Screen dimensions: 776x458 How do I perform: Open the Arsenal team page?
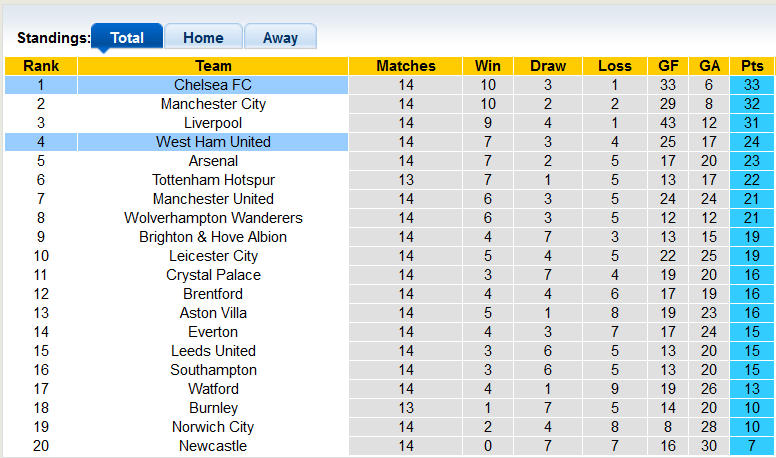[213, 161]
